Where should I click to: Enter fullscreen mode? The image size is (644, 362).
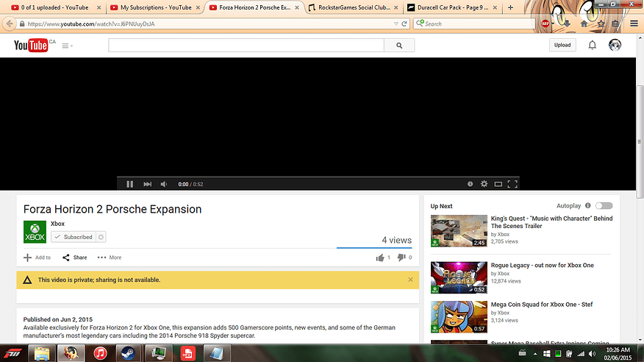(x=512, y=184)
